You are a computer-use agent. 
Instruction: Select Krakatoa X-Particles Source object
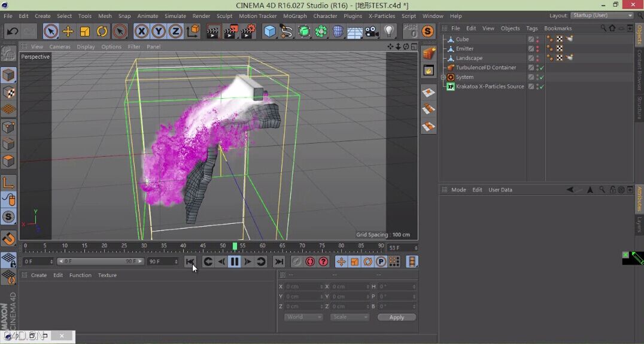click(x=490, y=87)
